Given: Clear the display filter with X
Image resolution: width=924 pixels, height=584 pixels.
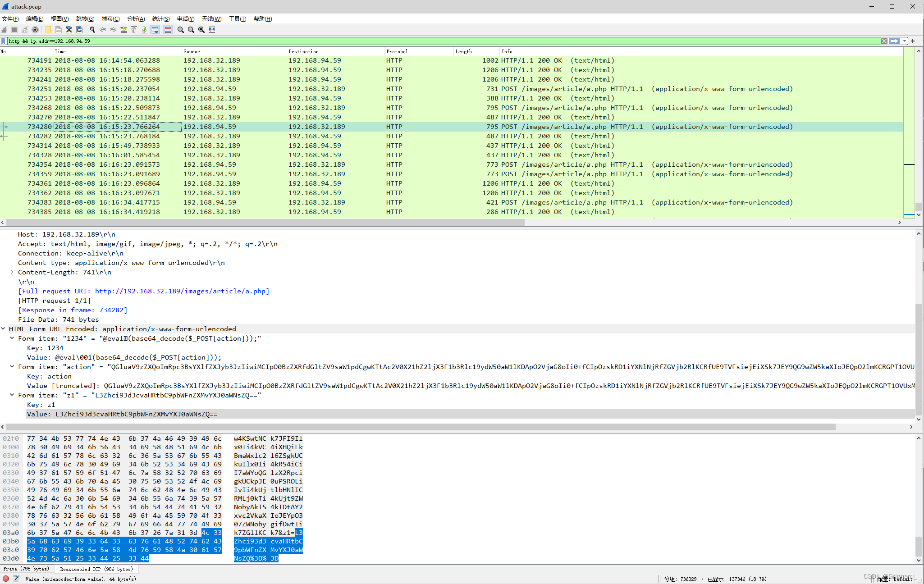Looking at the screenshot, I should [x=884, y=41].
